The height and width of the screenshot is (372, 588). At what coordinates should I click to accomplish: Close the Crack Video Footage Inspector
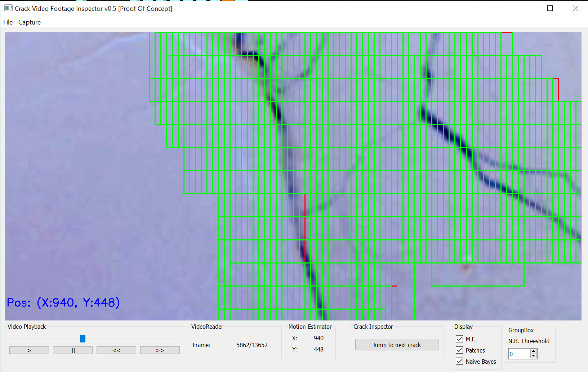(x=575, y=8)
